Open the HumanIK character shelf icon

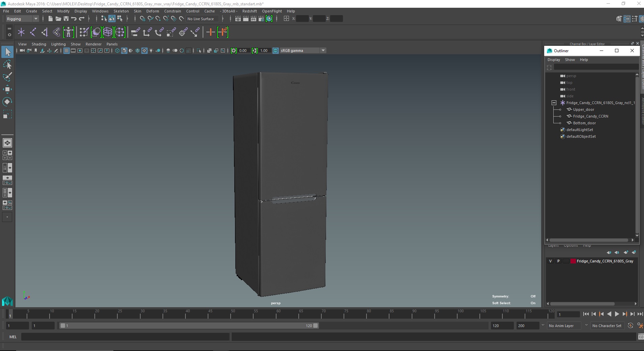pos(68,32)
